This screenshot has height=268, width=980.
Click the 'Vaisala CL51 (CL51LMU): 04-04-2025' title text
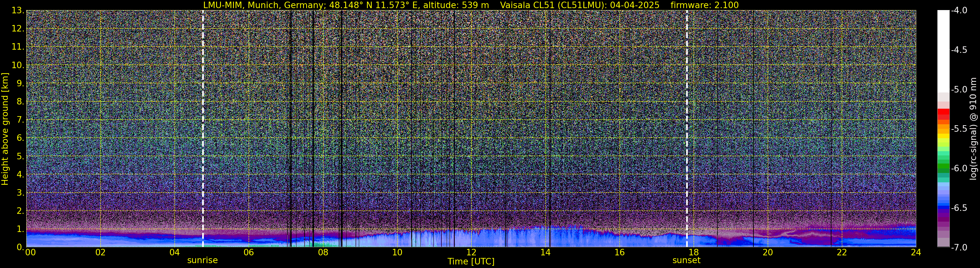tap(580, 5)
